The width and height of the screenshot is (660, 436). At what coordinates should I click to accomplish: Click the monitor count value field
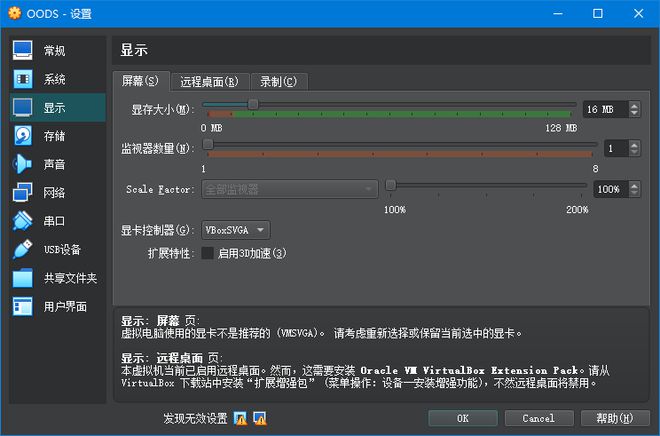tap(616, 148)
